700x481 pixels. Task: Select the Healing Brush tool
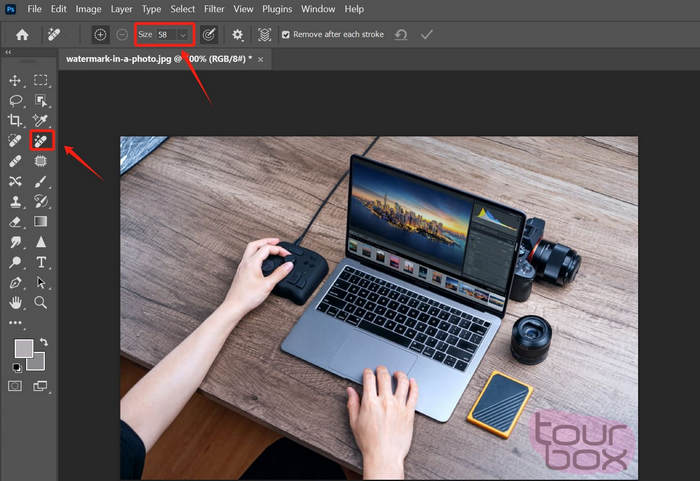[x=15, y=161]
